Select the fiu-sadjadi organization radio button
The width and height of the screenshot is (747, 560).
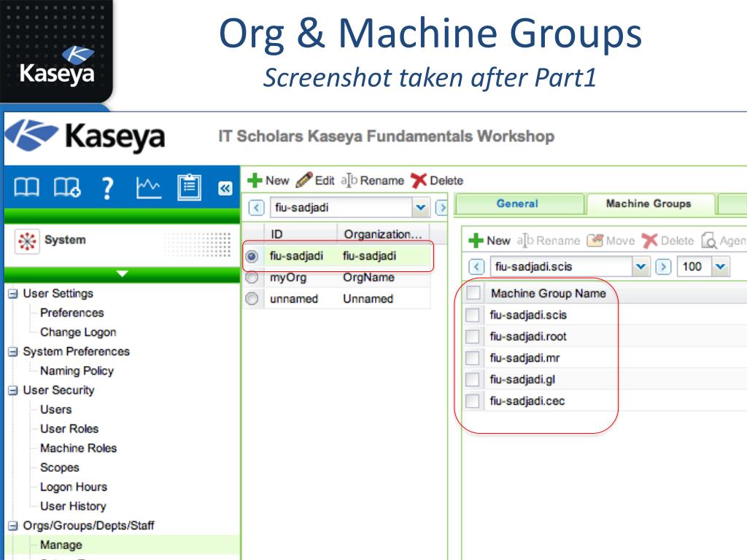pos(252,256)
